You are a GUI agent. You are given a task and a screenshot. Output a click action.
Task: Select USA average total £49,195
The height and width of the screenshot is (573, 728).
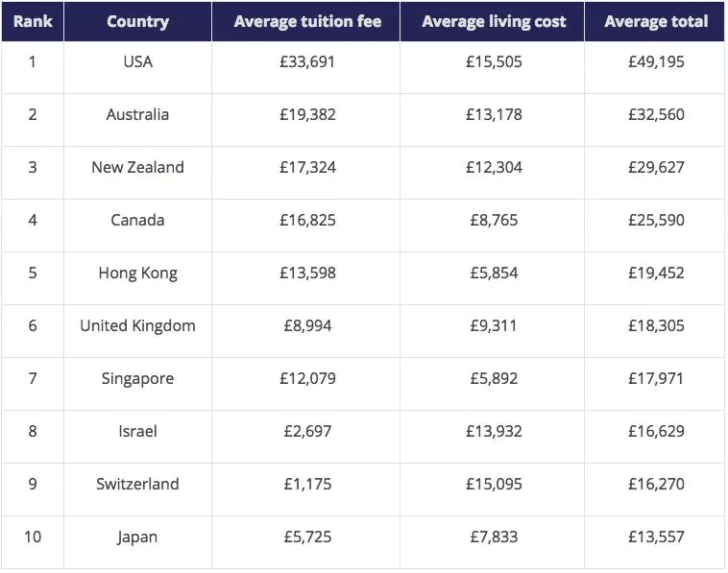656,62
